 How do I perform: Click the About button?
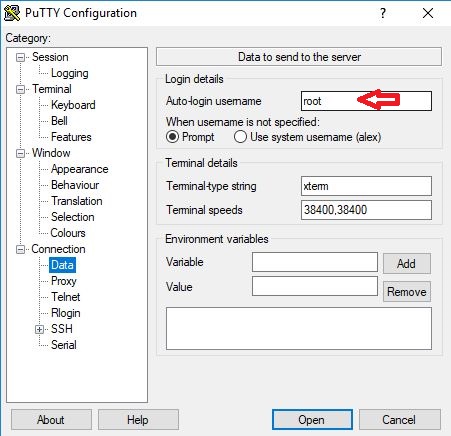point(51,420)
